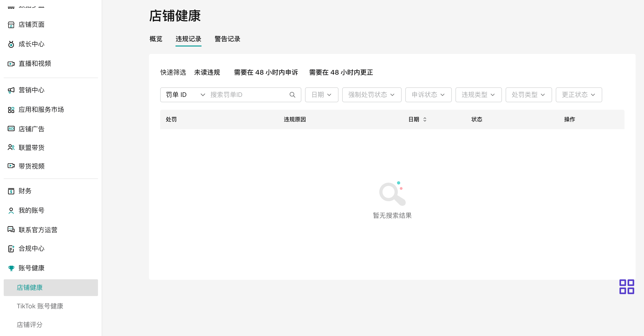Switch to the 概览 tab
Image resolution: width=644 pixels, height=336 pixels.
tap(156, 39)
